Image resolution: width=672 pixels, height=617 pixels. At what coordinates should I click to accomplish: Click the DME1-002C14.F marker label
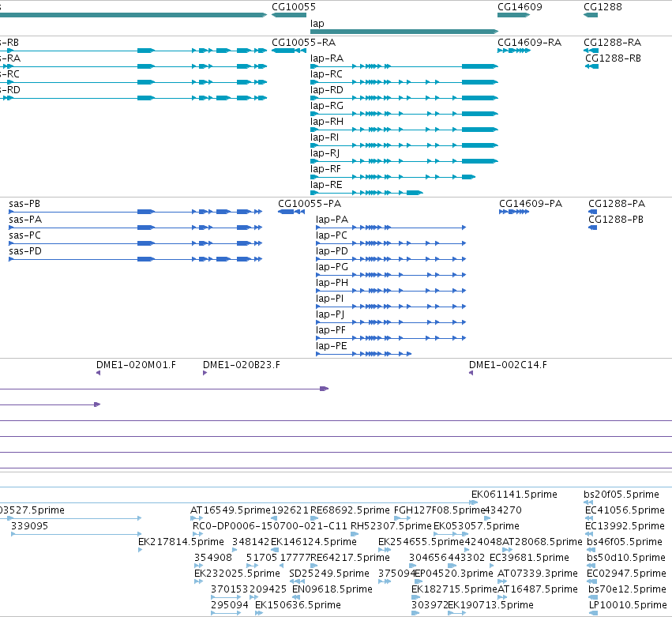508,365
